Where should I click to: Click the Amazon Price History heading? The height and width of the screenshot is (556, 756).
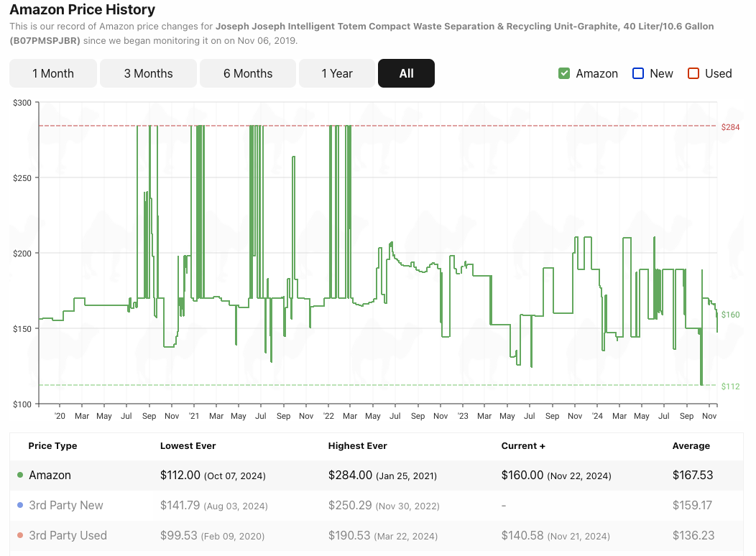(x=83, y=9)
